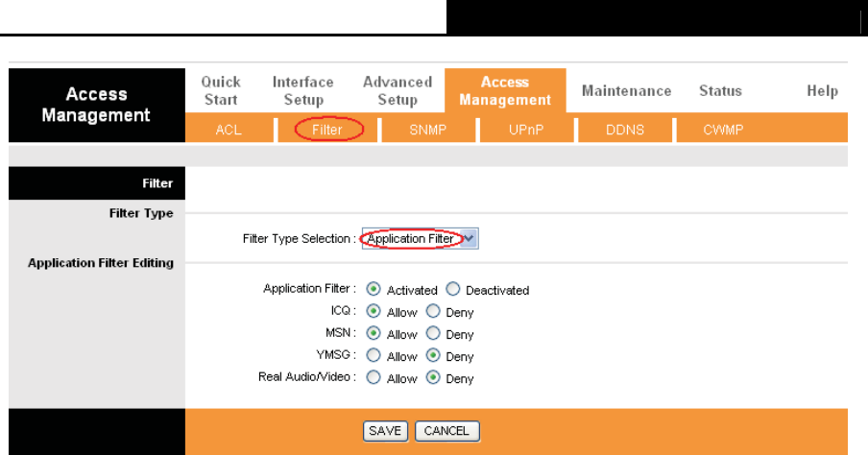Click the 'Real Audio/Video :' label

point(306,377)
